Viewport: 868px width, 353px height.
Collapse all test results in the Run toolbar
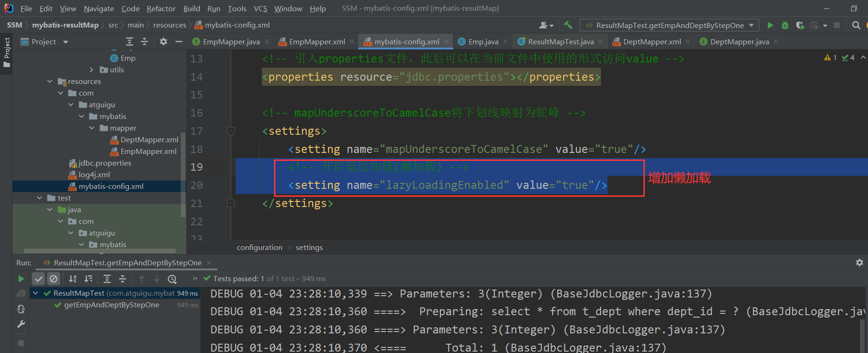pos(123,279)
